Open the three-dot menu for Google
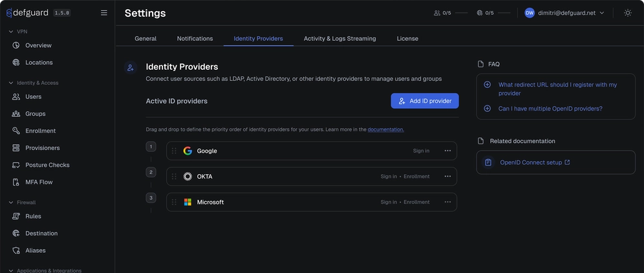The image size is (644, 273). (x=447, y=151)
